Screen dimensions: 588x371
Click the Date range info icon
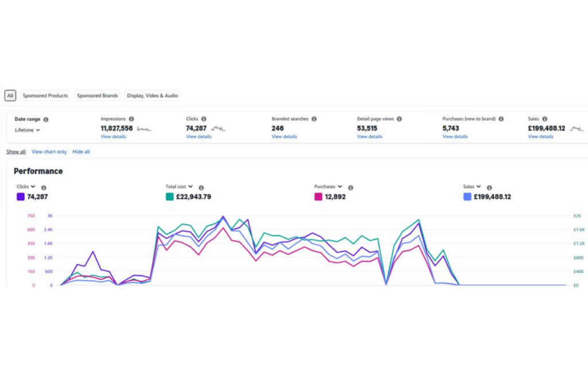point(46,119)
